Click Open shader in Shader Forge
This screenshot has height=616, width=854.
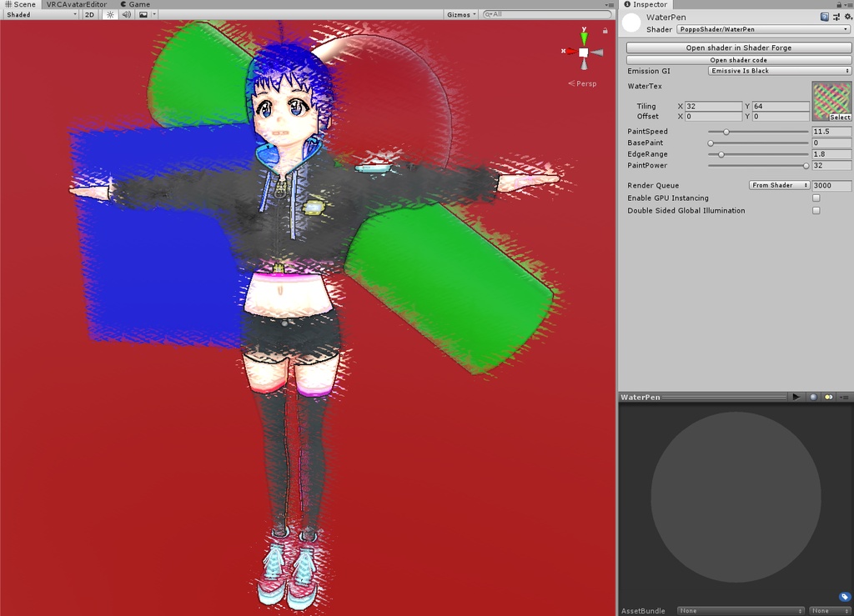[x=739, y=48]
